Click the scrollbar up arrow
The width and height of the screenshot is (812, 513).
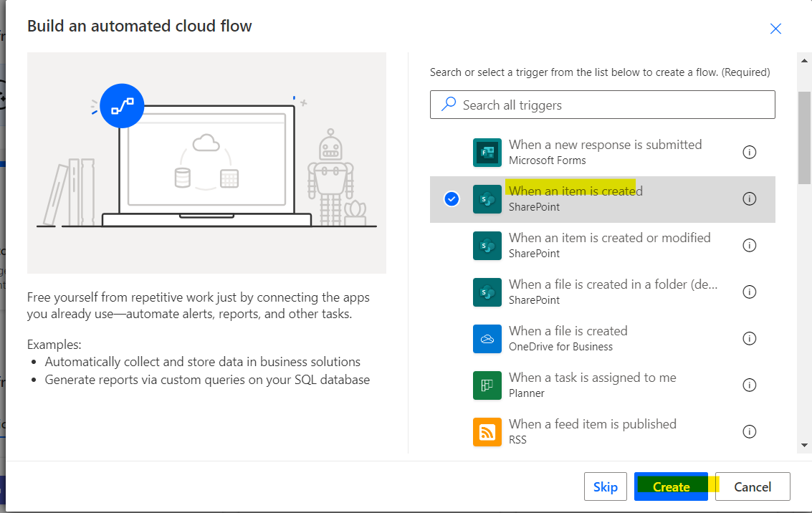pos(804,61)
